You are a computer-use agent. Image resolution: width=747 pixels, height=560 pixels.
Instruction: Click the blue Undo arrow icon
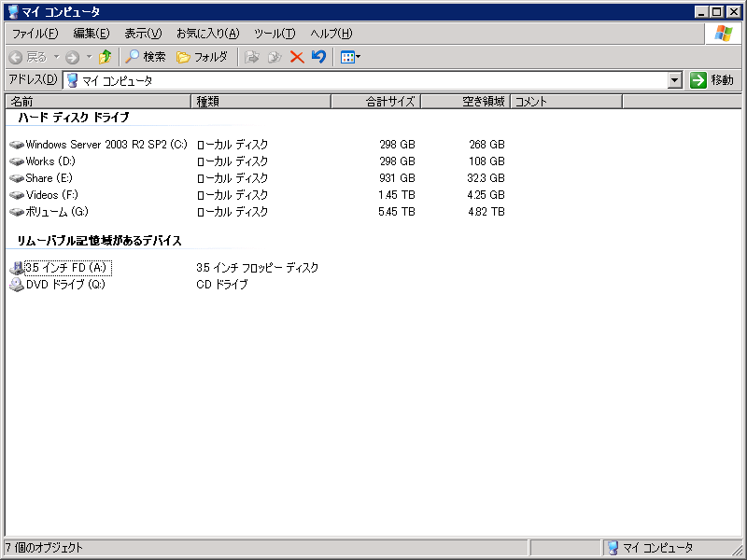click(318, 57)
